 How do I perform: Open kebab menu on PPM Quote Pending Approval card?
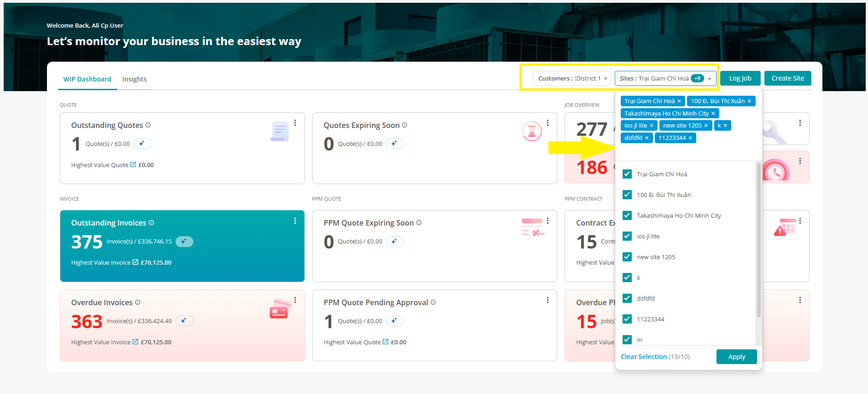click(x=548, y=300)
